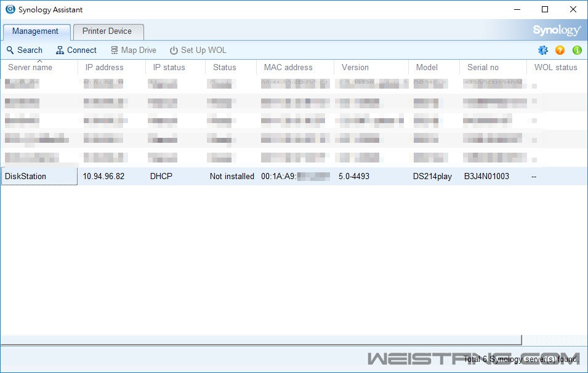Click the Connect network icon
The image size is (588, 373).
click(x=60, y=50)
